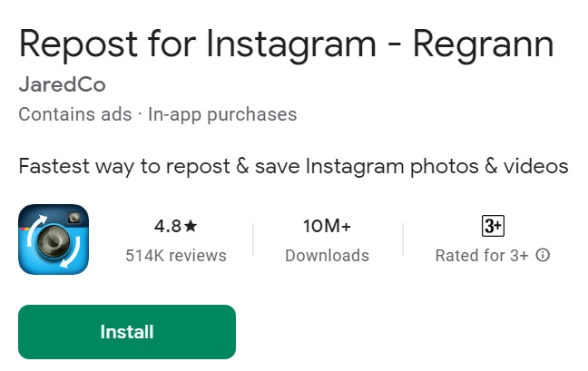Click the Rated for 3+ text
This screenshot has height=371, width=588.
point(482,256)
